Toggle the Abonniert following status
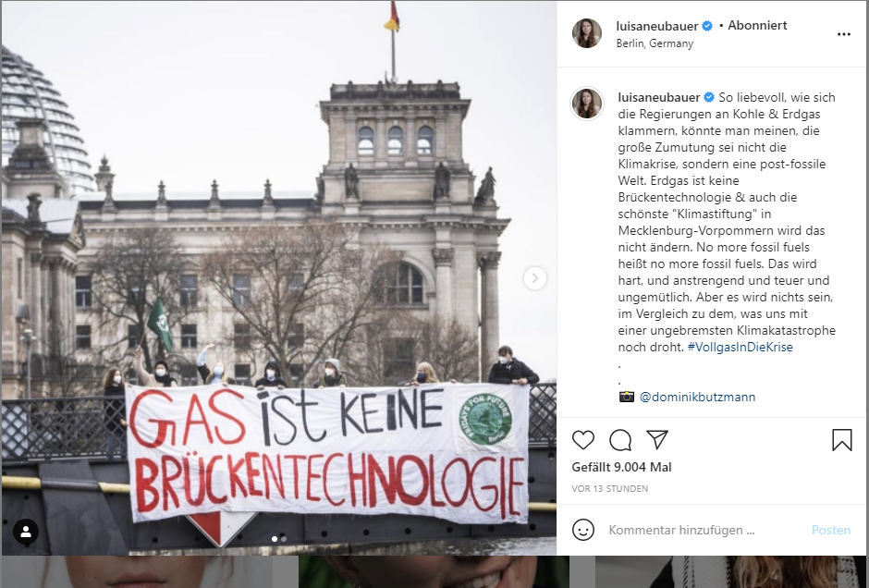 (757, 26)
